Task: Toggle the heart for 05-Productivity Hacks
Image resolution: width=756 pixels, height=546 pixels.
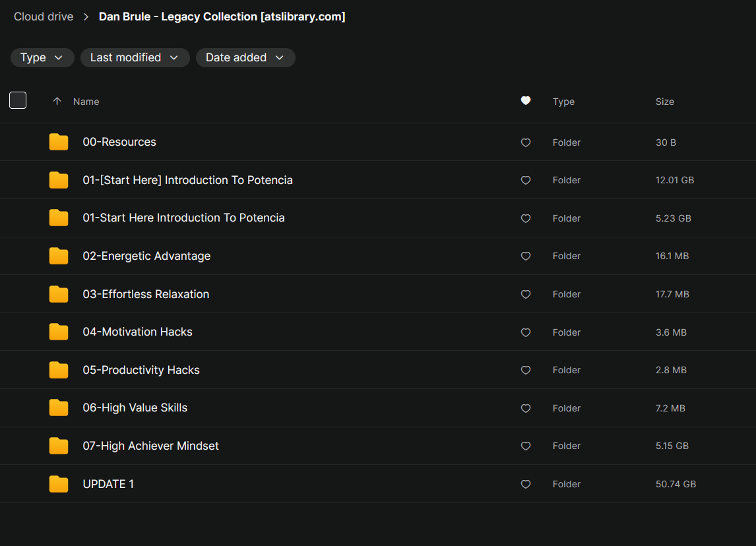Action: click(526, 370)
